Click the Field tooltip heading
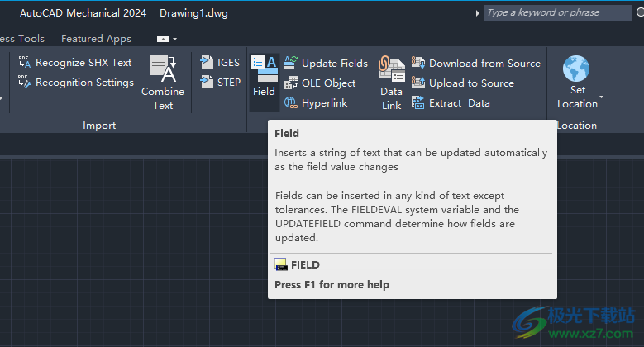This screenshot has height=347, width=644. pos(287,134)
